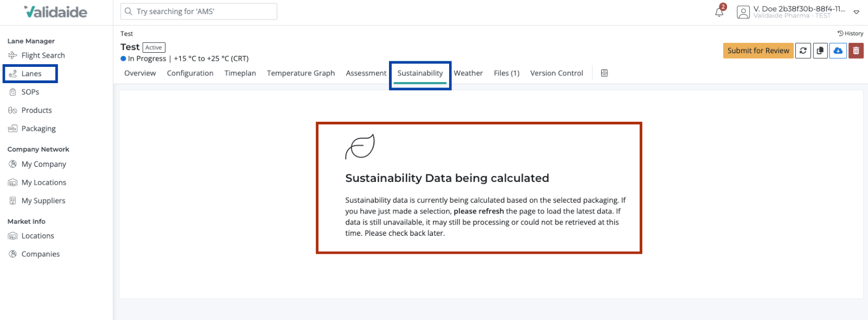Screen dimensions: 868x320
Task: Click the 'Company Network' section header
Action: pos(39,149)
